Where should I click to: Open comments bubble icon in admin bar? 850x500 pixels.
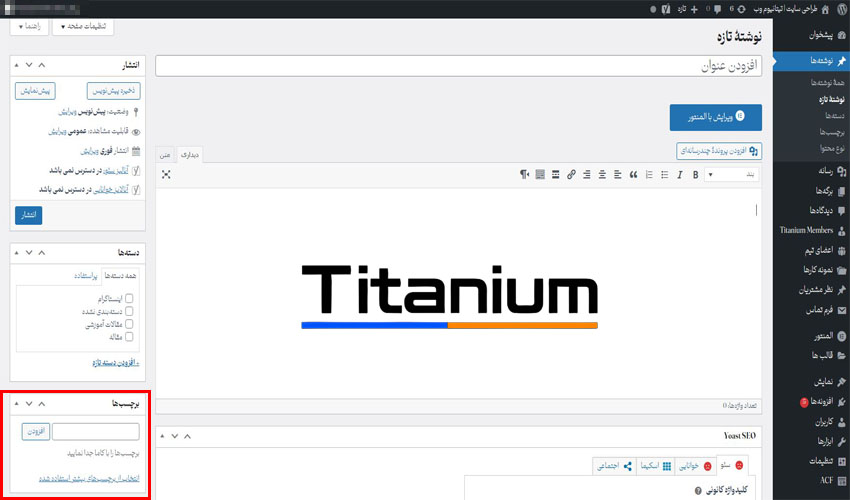coord(718,9)
